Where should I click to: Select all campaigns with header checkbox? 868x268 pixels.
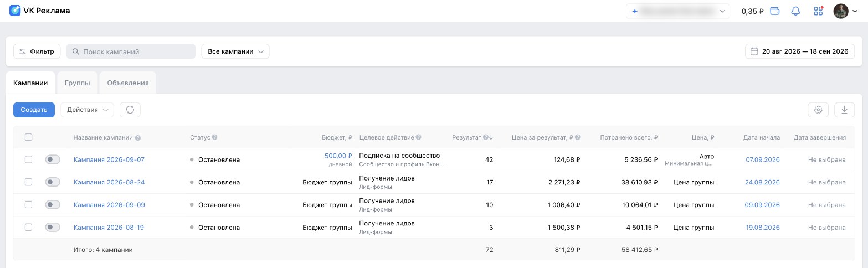(29, 137)
